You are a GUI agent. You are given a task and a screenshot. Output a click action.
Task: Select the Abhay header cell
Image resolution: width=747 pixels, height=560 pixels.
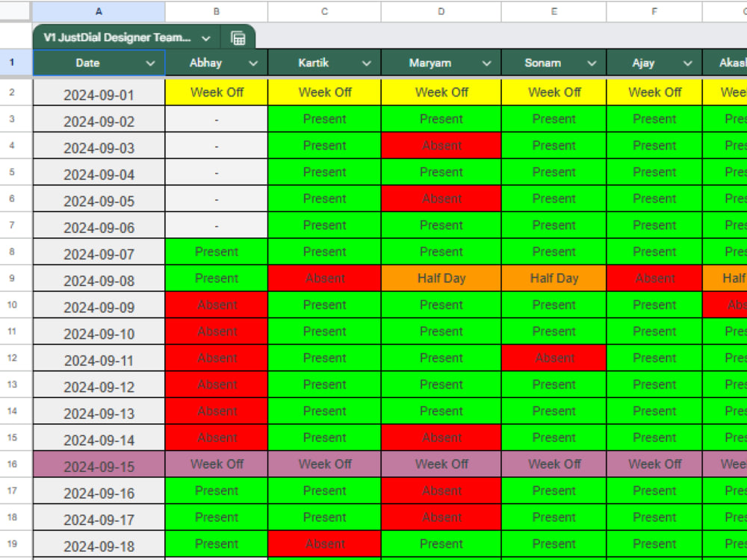[217, 63]
